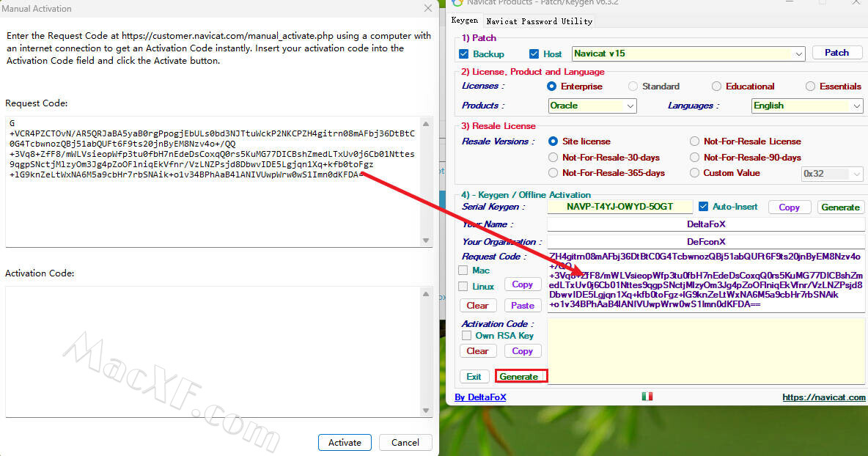Enable the Own RSA Key checkbox
Image resolution: width=868 pixels, height=456 pixels.
point(465,336)
